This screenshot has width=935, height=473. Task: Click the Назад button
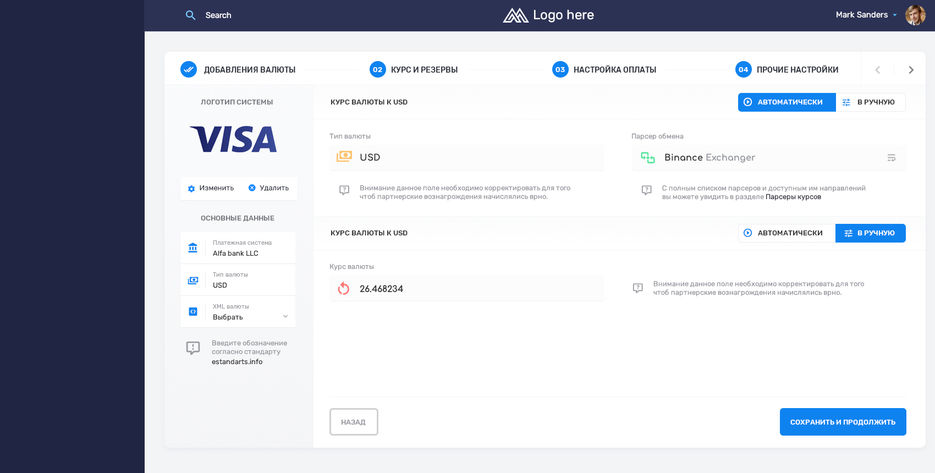(x=354, y=422)
